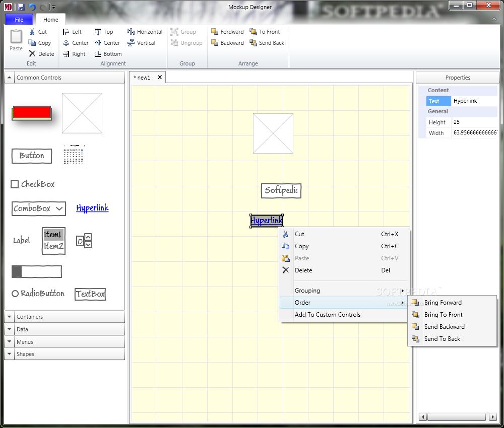Align vertical Center under Top
The width and height of the screenshot is (504, 428).
pos(107,43)
